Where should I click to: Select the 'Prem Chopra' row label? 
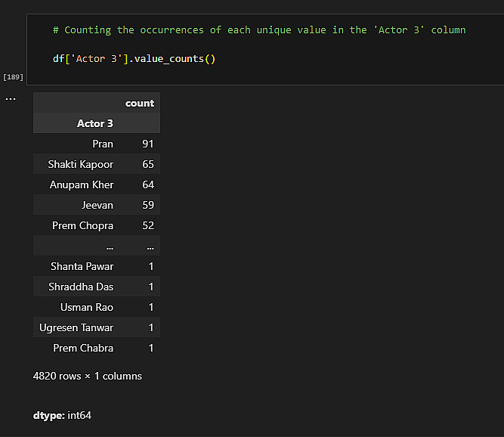(83, 225)
